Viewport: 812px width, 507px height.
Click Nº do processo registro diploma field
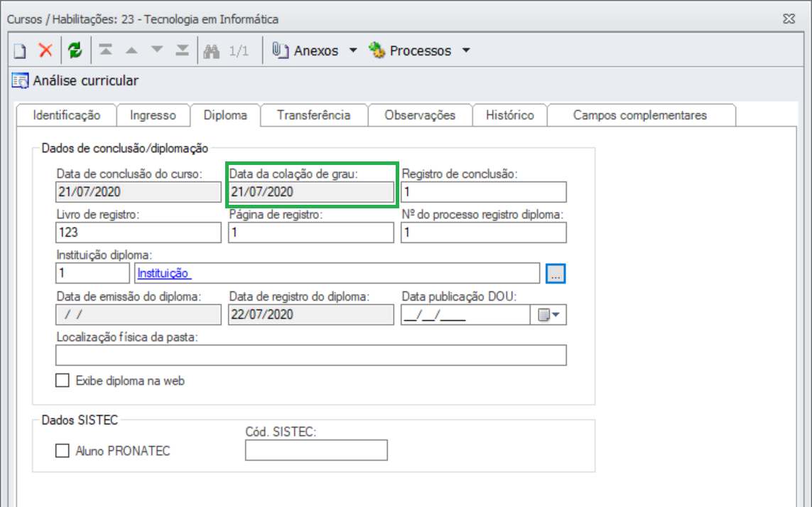(484, 233)
